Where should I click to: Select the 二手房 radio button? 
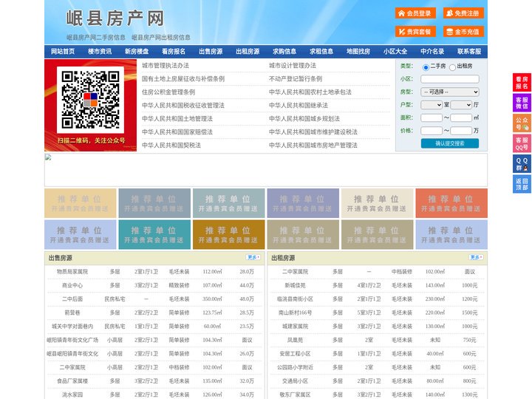tap(426, 67)
